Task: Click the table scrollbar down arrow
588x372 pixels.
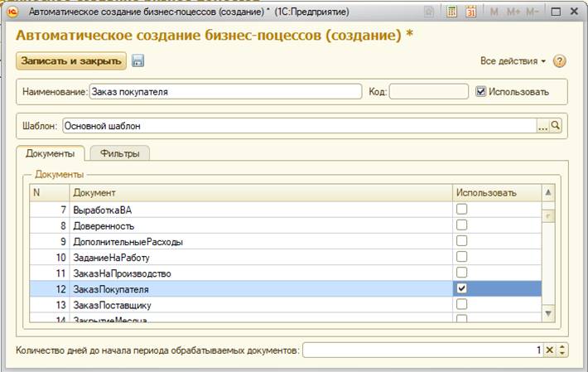Action: 548,313
